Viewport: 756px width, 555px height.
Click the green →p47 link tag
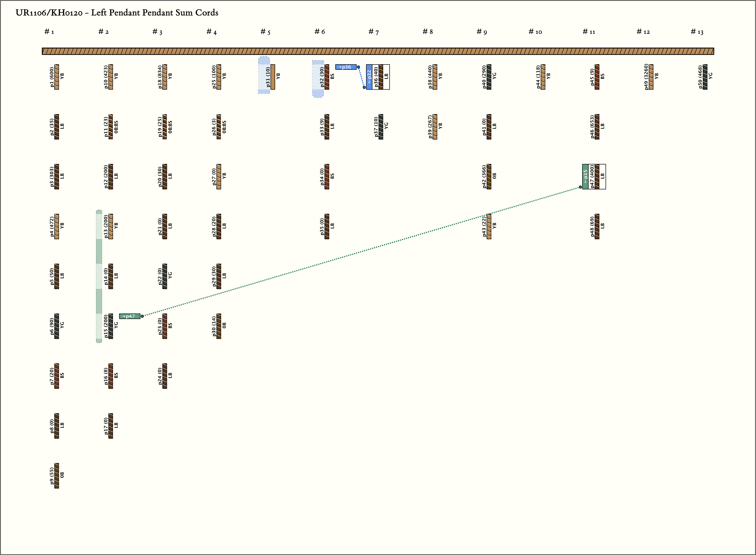[129, 316]
